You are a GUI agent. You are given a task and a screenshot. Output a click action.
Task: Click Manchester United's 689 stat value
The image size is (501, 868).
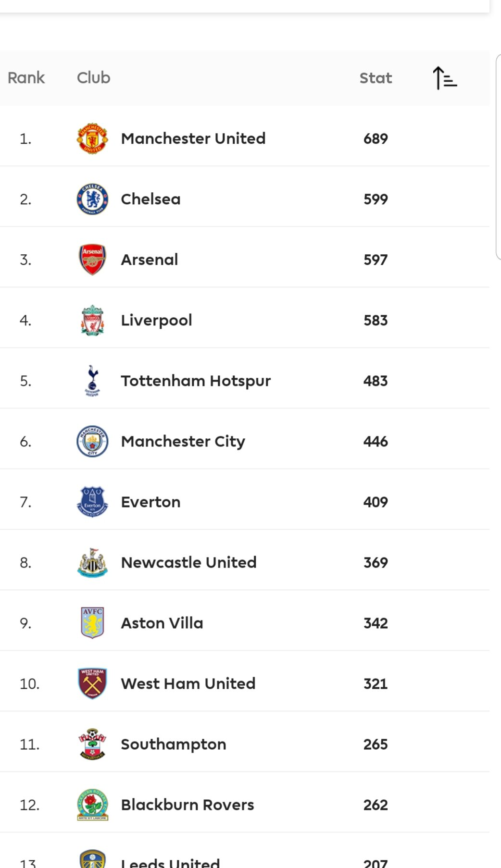pyautogui.click(x=376, y=138)
